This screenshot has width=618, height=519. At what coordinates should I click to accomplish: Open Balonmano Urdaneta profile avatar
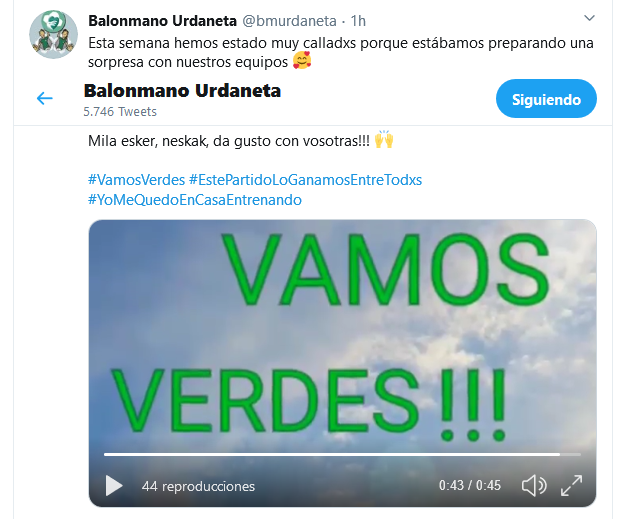54,35
